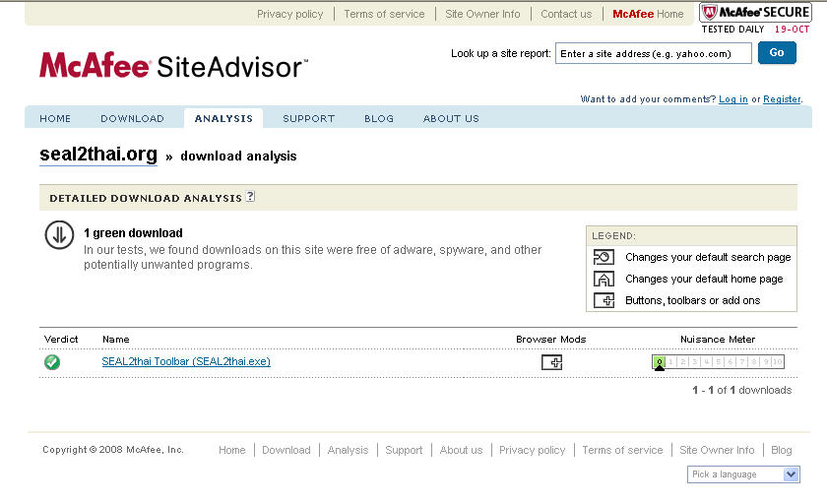This screenshot has width=827, height=504.
Task: Select the ANALYSIS tab
Action: tap(223, 119)
